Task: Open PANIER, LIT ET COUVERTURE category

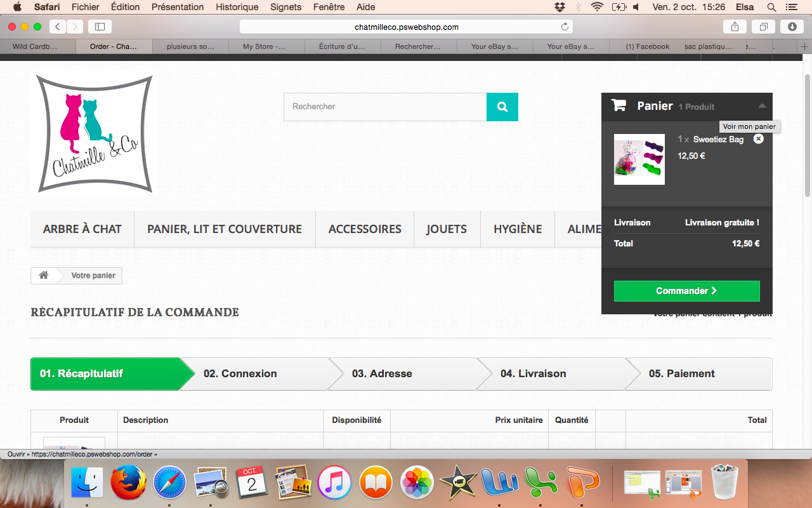Action: [x=225, y=229]
